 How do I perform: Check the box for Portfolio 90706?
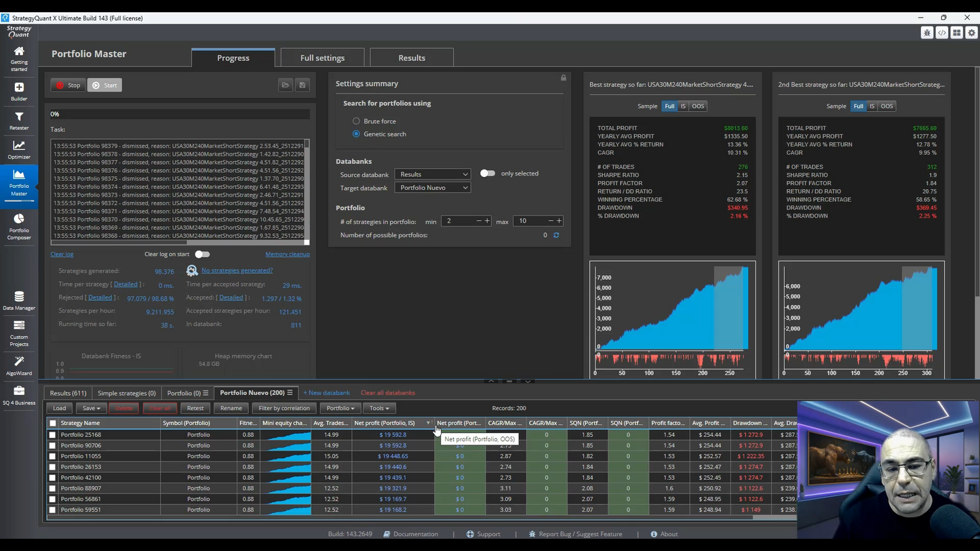(52, 446)
